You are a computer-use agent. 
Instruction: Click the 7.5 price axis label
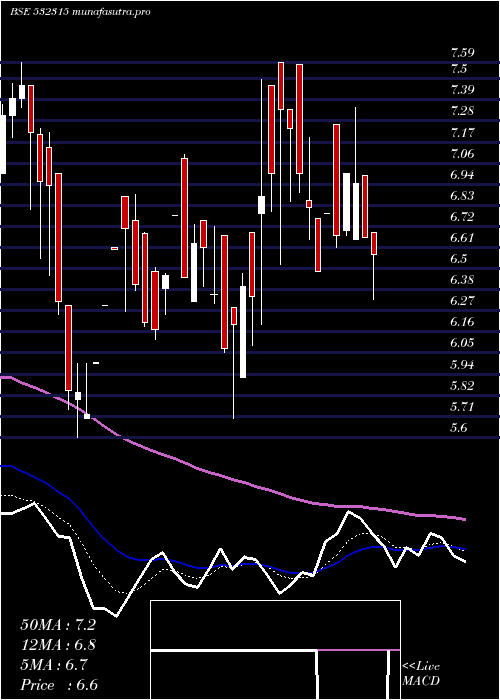click(459, 69)
